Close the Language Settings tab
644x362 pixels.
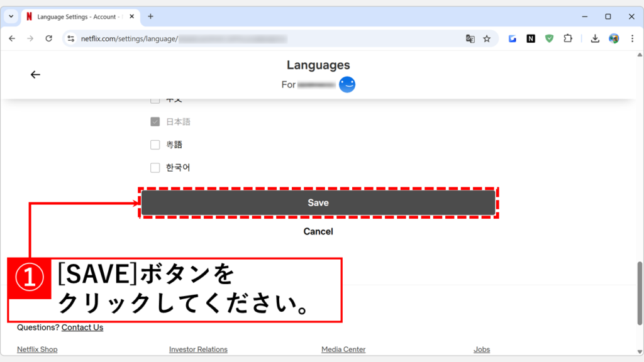pos(132,16)
